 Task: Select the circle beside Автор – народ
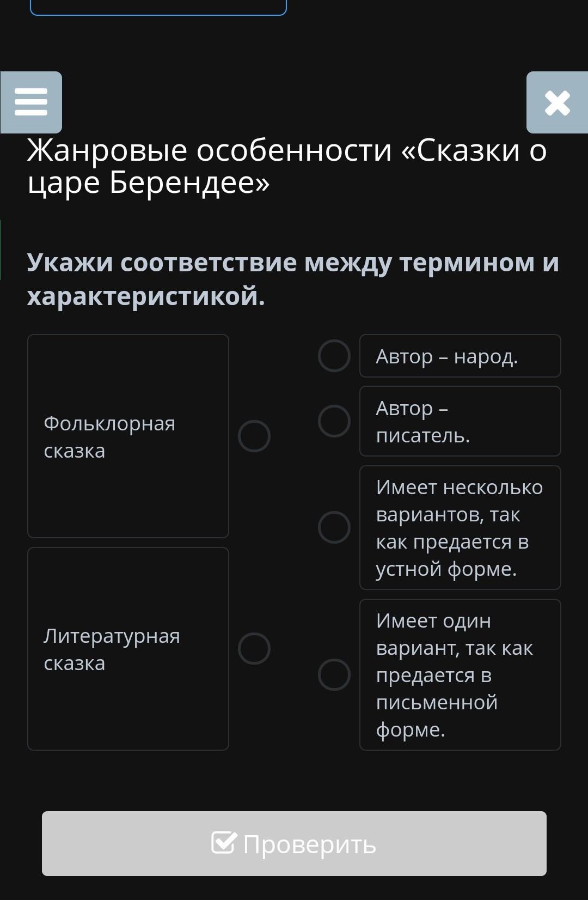click(334, 356)
